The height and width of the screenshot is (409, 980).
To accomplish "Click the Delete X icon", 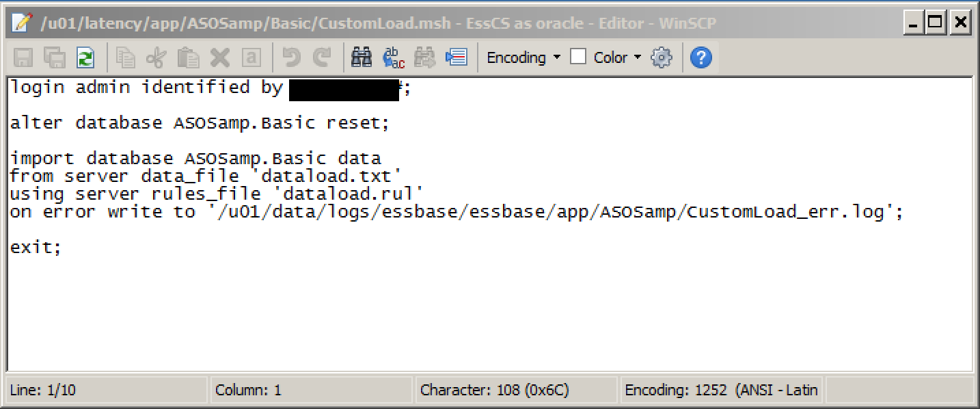I will pyautogui.click(x=219, y=57).
